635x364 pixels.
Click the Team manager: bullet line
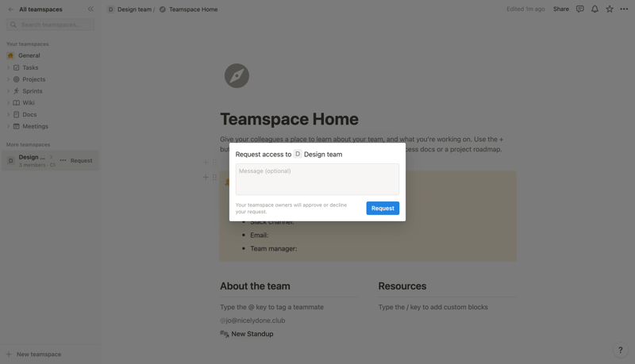273,248
